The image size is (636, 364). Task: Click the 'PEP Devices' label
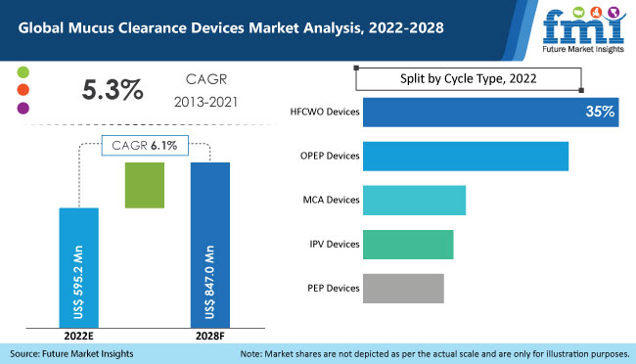tap(334, 288)
